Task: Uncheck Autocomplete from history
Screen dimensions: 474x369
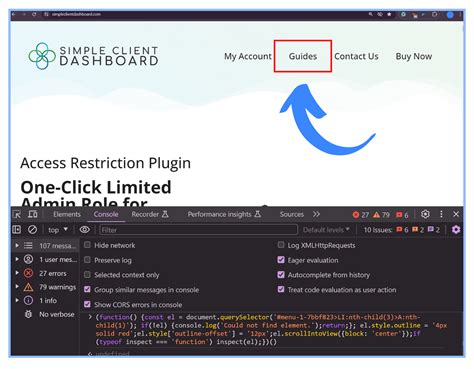Action: point(281,275)
